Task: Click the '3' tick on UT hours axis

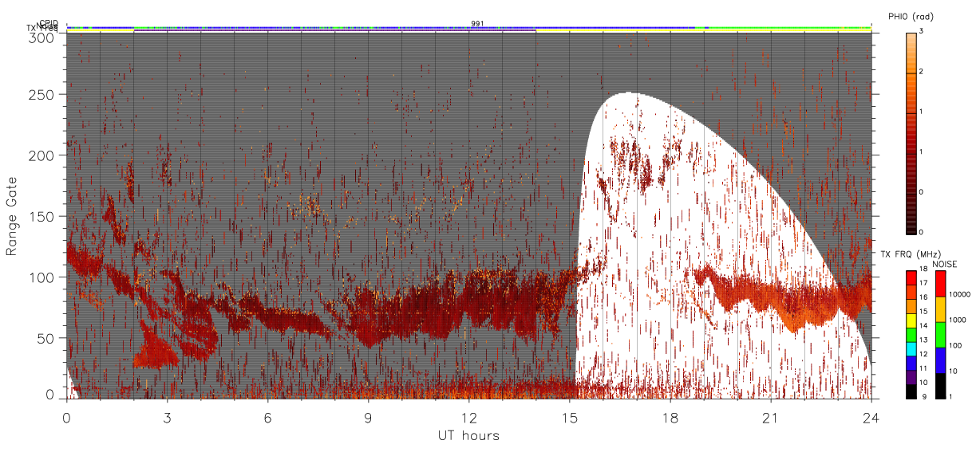Action: pos(167,417)
